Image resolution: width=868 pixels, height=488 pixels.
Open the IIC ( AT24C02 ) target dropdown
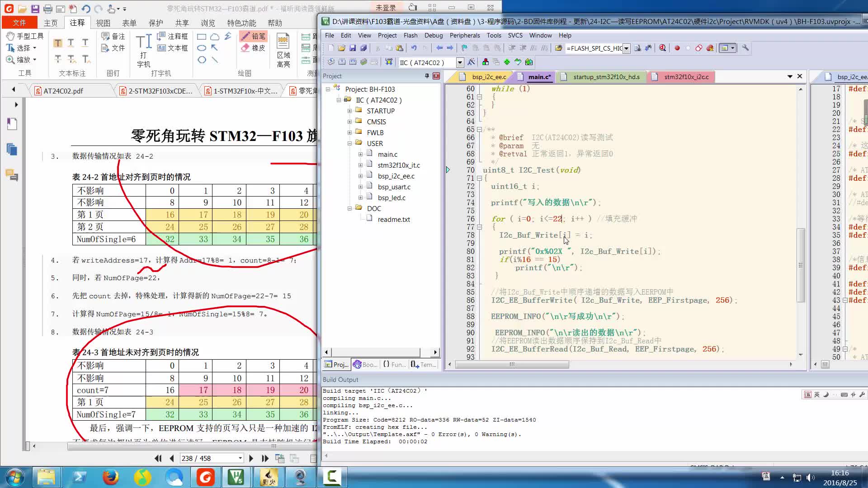[460, 62]
